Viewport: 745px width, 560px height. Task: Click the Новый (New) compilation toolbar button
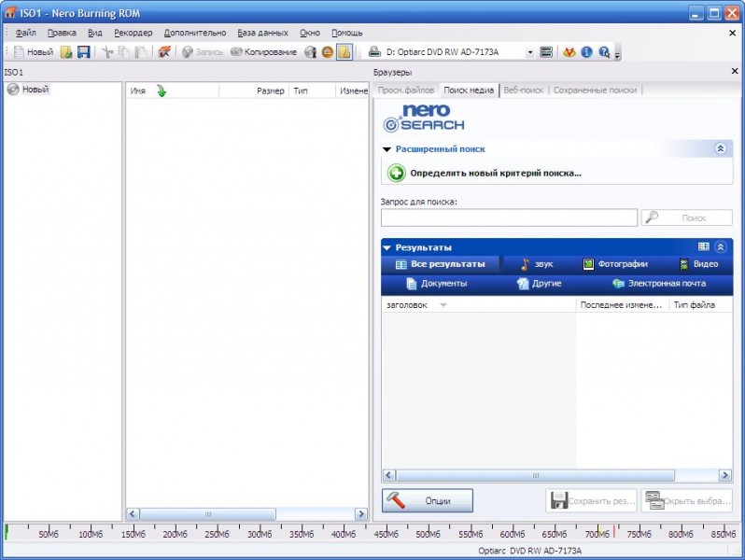pos(33,52)
